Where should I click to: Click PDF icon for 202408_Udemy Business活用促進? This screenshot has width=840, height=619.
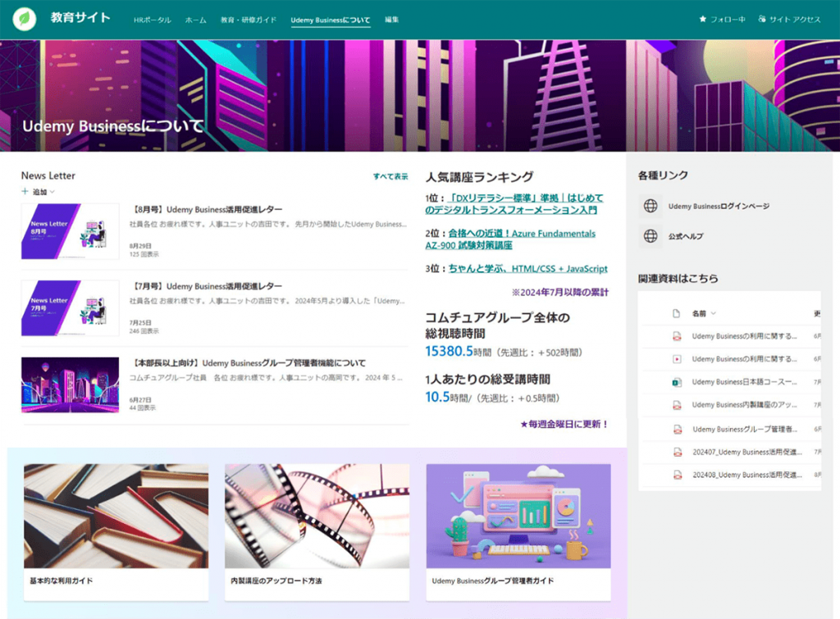pyautogui.click(x=677, y=475)
